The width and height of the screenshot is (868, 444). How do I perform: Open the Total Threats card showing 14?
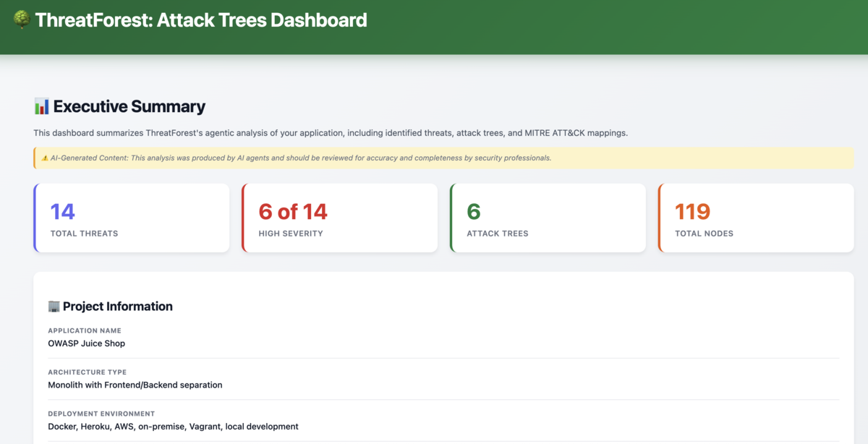(132, 218)
